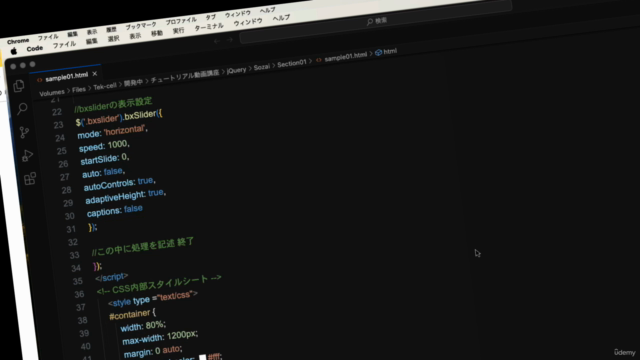Open the 実行 menu
Screen dimensions: 640x360
click(178, 31)
